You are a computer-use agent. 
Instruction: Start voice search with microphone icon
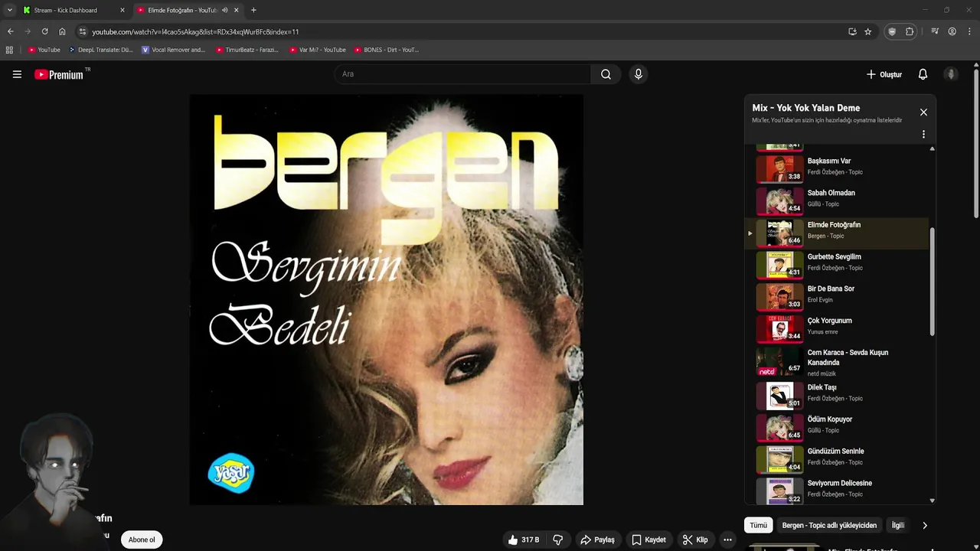pyautogui.click(x=638, y=74)
